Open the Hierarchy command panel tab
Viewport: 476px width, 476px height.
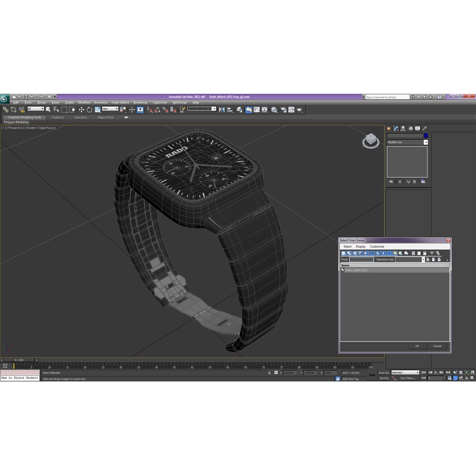pos(403,128)
